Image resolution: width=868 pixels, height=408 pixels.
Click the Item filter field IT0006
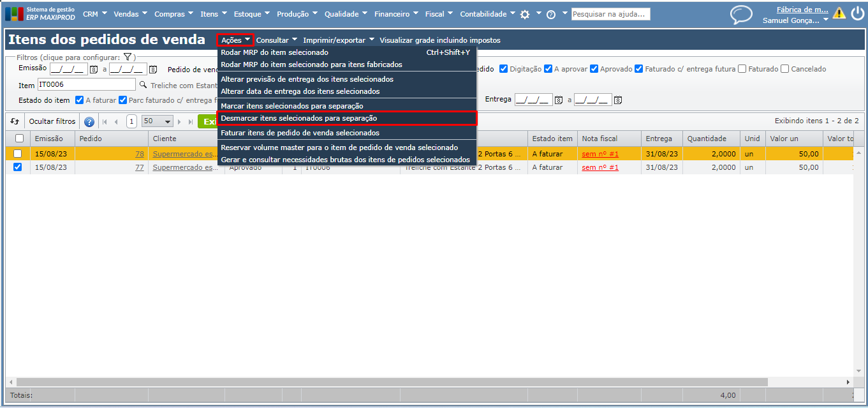point(86,84)
